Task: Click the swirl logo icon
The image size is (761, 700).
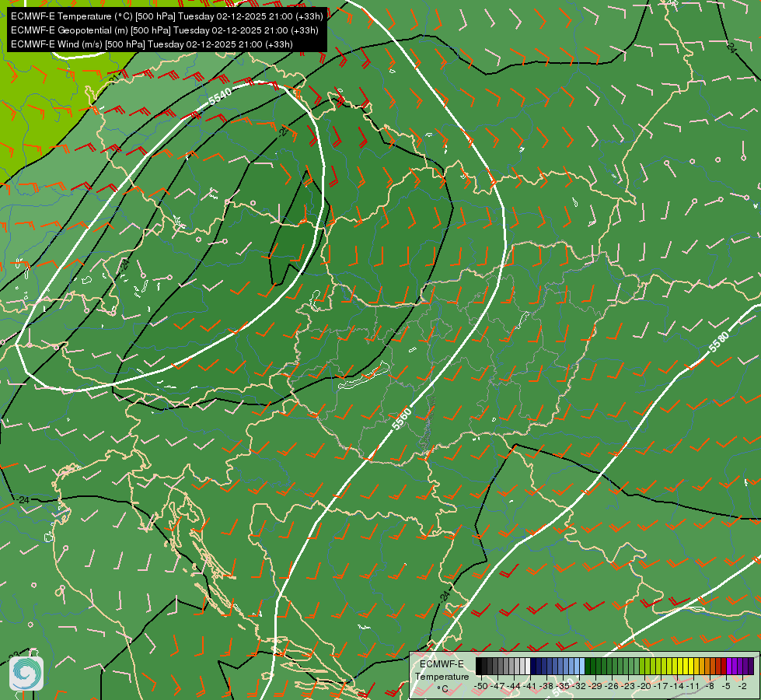Action: [x=26, y=674]
